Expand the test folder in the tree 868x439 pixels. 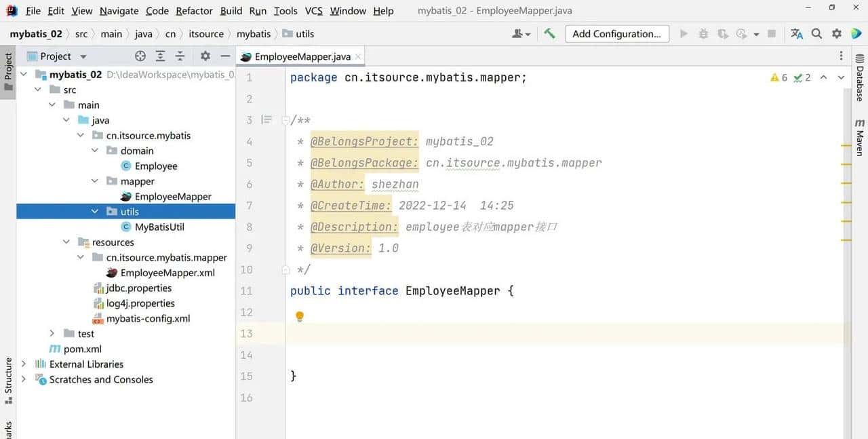[x=52, y=333]
